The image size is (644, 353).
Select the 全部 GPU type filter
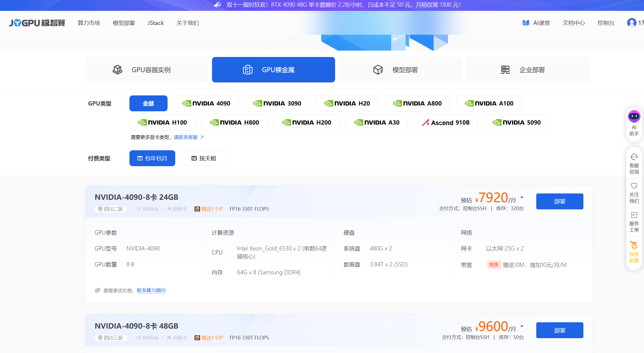(148, 103)
